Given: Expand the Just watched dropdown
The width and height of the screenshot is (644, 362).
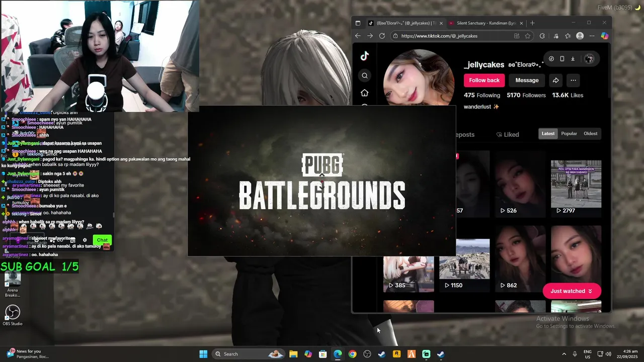Looking at the screenshot, I should (x=572, y=291).
